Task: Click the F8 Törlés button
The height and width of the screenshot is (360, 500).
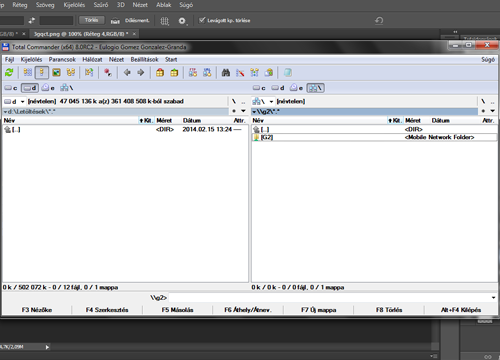Action: click(x=389, y=310)
